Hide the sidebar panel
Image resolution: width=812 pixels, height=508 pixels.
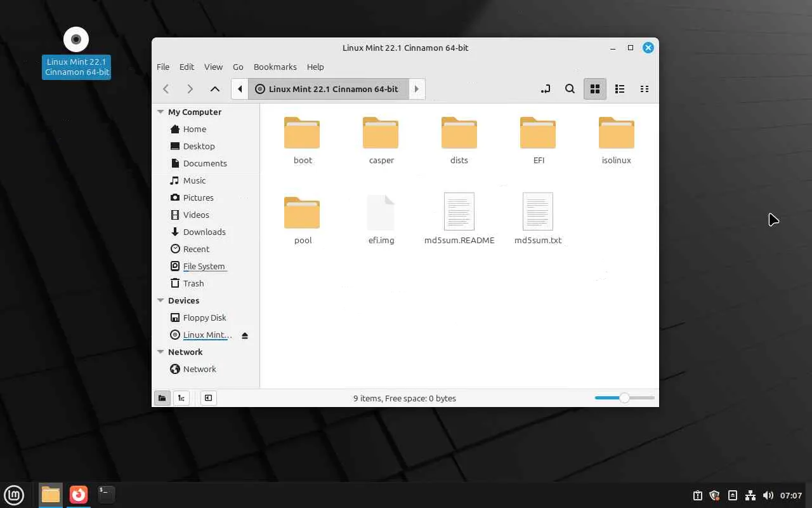[208, 398]
